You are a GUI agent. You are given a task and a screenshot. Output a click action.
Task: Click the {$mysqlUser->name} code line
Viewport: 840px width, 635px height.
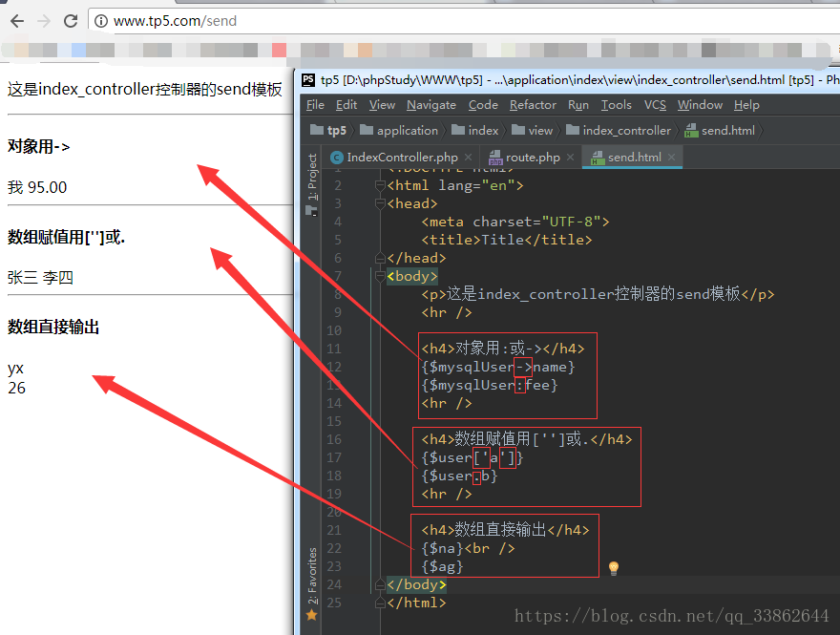click(498, 367)
